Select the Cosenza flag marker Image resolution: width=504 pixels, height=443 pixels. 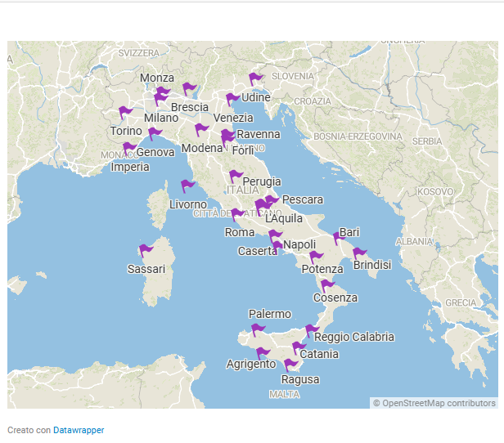327,285
